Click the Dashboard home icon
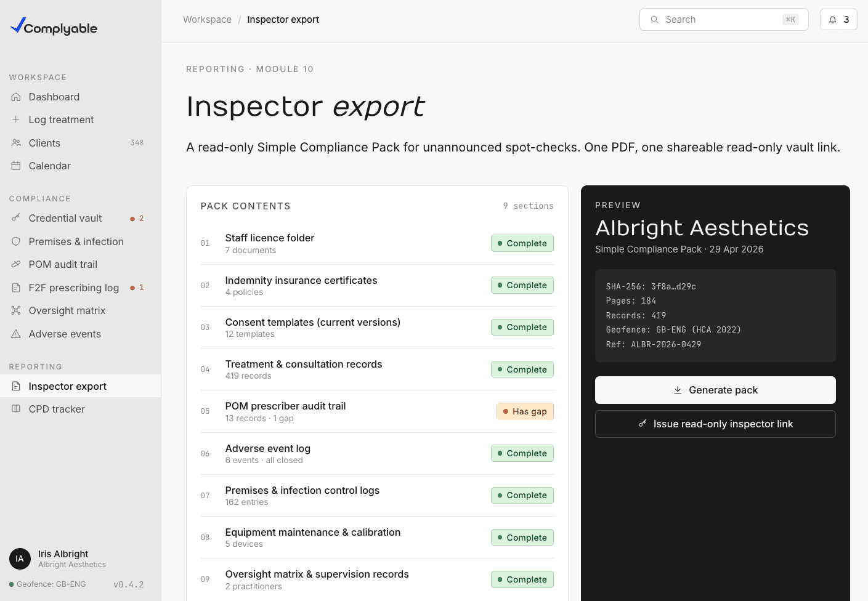 [x=16, y=97]
